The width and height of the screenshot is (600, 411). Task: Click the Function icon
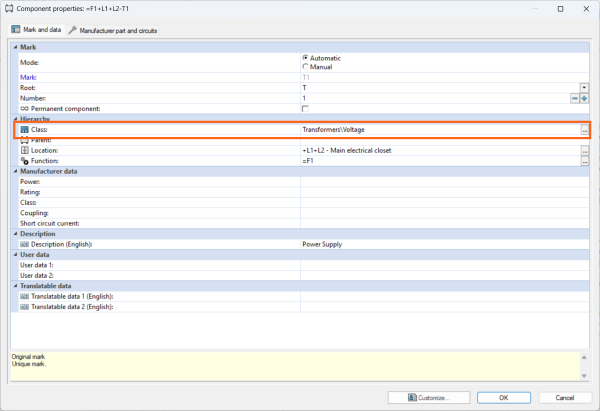pyautogui.click(x=24, y=161)
